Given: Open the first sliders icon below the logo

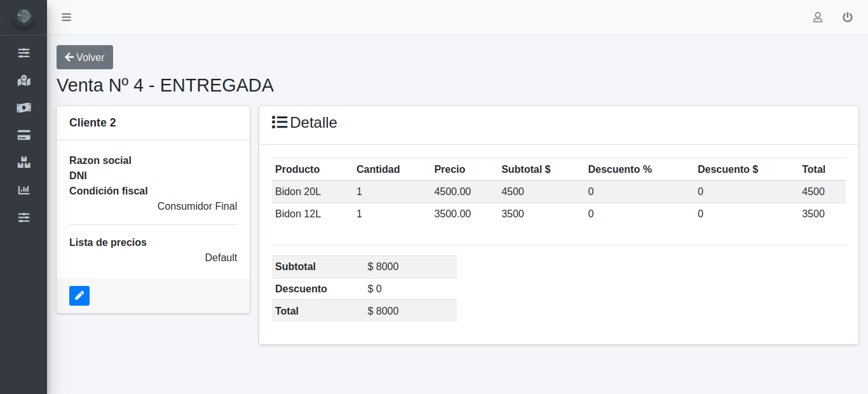Looking at the screenshot, I should (x=24, y=53).
